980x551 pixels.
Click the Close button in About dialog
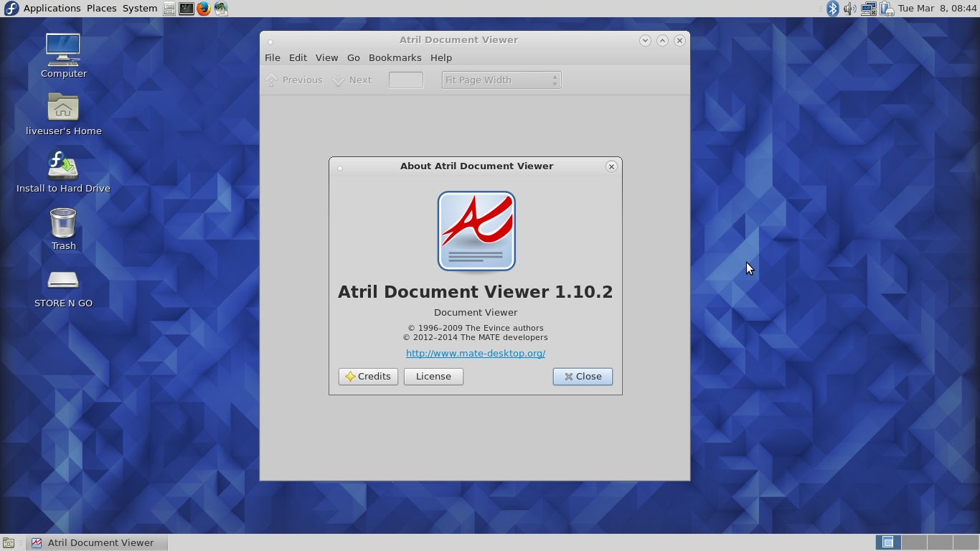[583, 377]
